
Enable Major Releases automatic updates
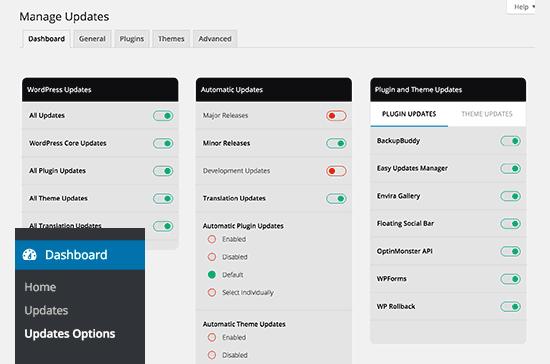click(336, 116)
